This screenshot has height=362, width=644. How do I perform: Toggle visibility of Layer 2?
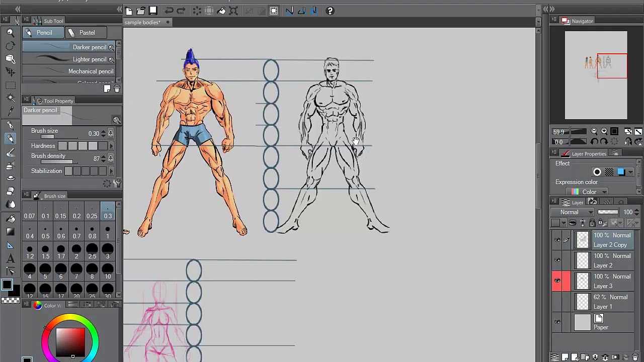tap(557, 260)
